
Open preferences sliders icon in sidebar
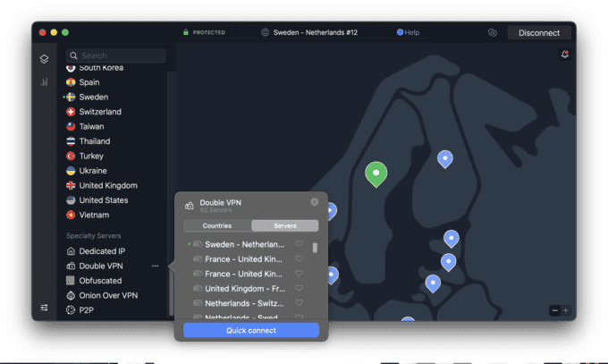click(44, 308)
